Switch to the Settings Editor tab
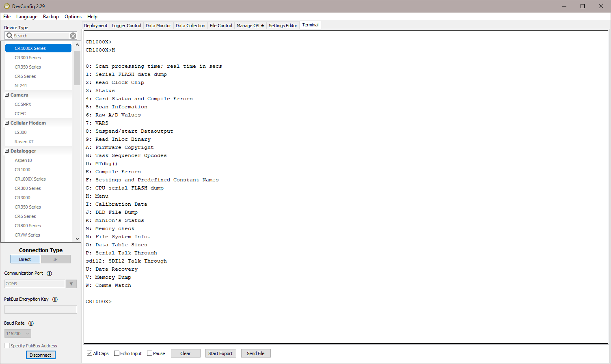The image size is (611, 364). pos(283,26)
